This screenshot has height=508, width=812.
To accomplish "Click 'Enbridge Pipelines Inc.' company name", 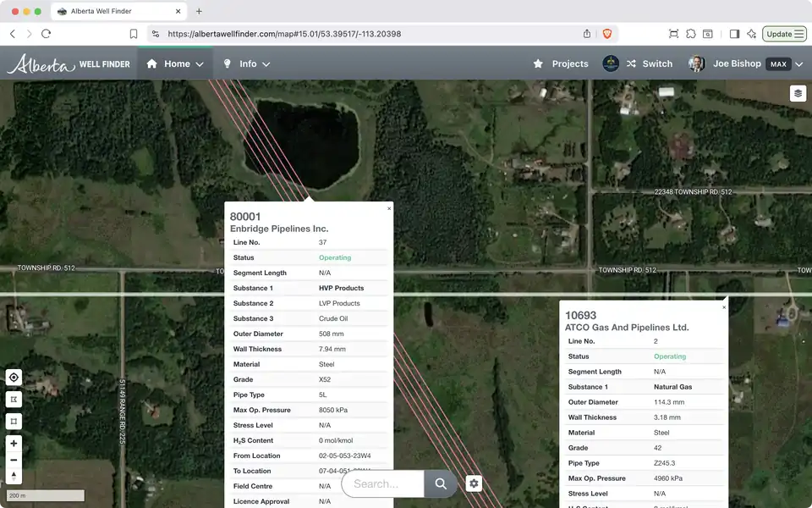I will [278, 229].
